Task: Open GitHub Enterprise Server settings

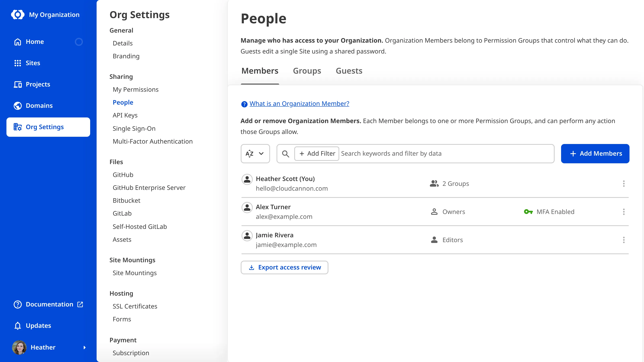Action: (x=149, y=188)
